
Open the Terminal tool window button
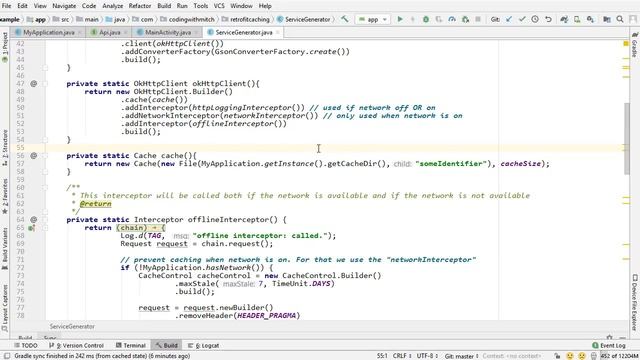[131, 345]
